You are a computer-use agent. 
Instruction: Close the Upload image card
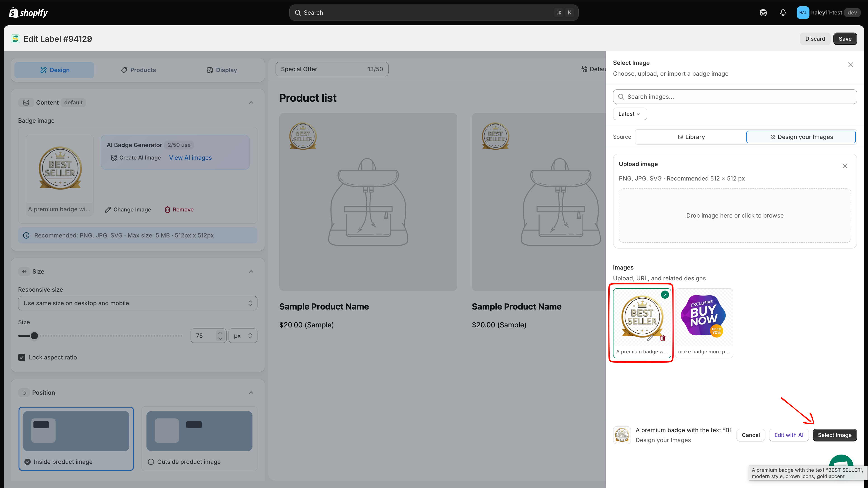click(845, 166)
